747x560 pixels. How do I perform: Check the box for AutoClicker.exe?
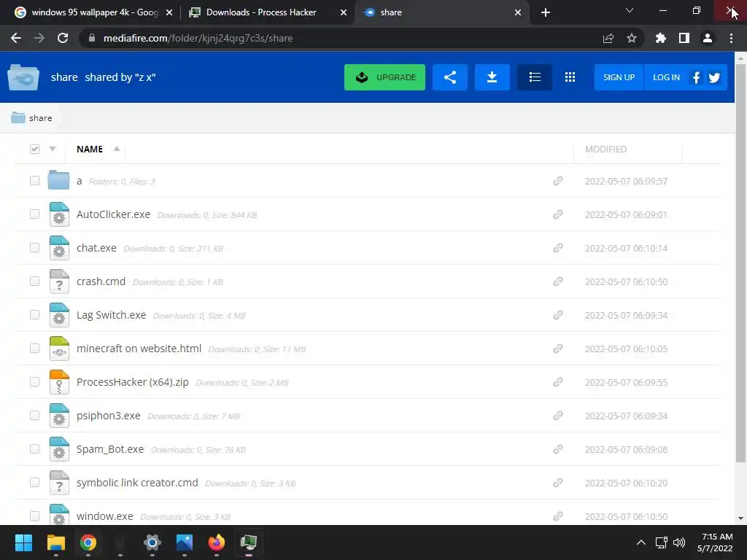click(x=34, y=214)
